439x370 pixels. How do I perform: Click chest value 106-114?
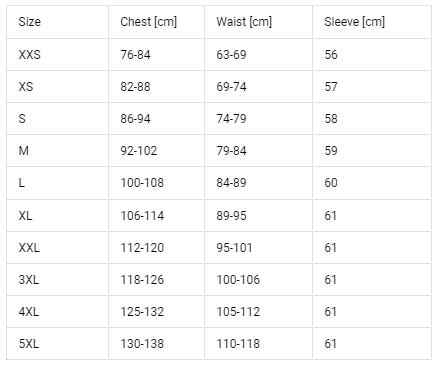(x=142, y=216)
